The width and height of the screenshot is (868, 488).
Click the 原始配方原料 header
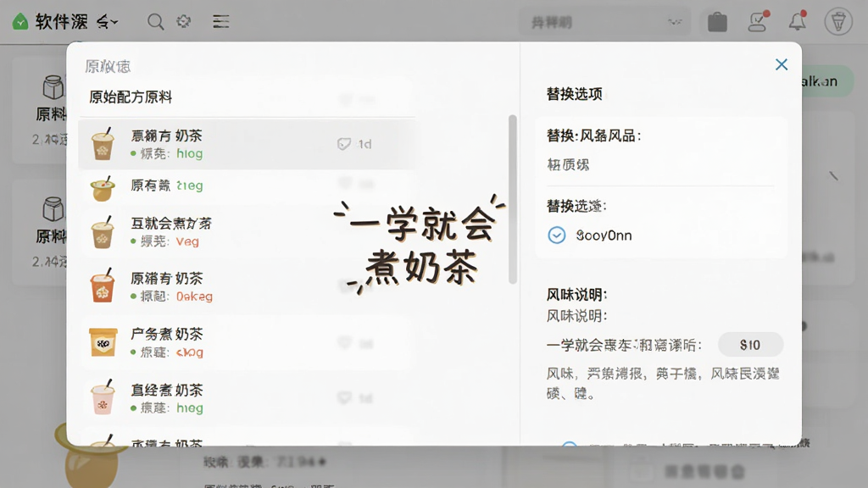click(131, 97)
